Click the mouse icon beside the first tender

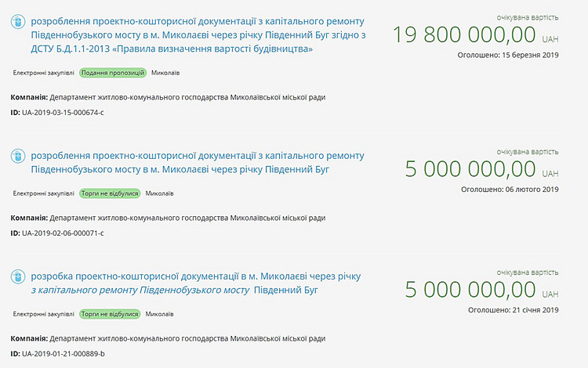coord(18,22)
